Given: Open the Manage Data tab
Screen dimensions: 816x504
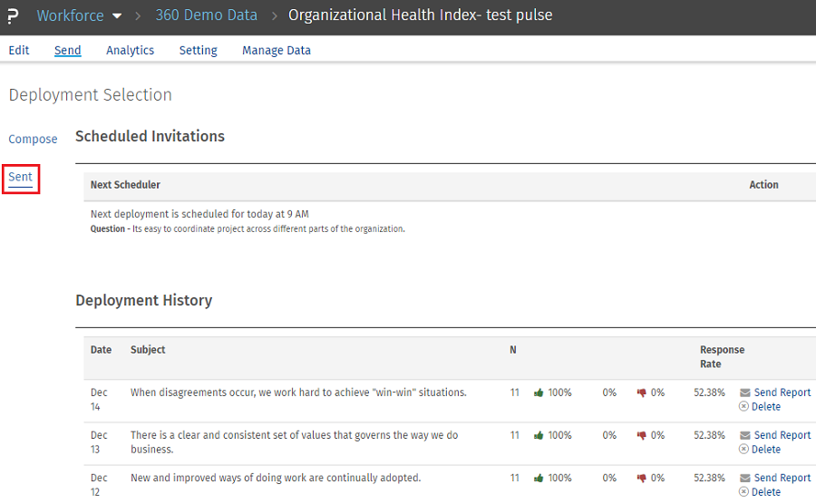Looking at the screenshot, I should [276, 51].
